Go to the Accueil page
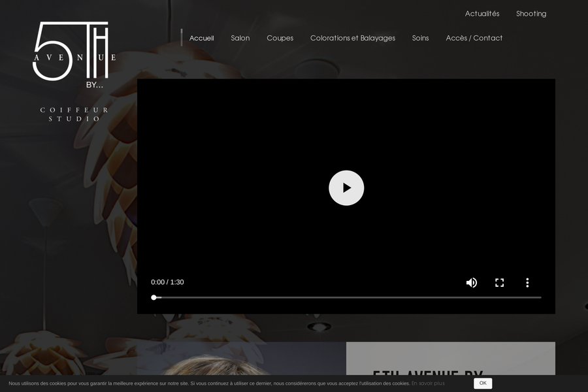 201,38
